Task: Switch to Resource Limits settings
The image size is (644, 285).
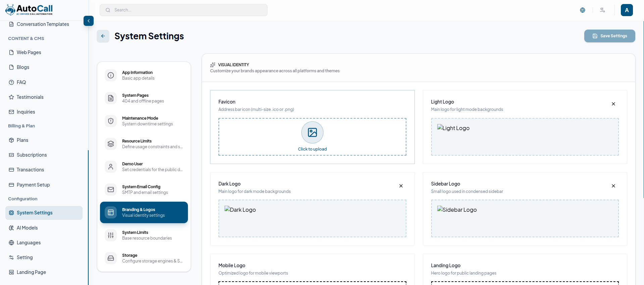Action: click(144, 144)
